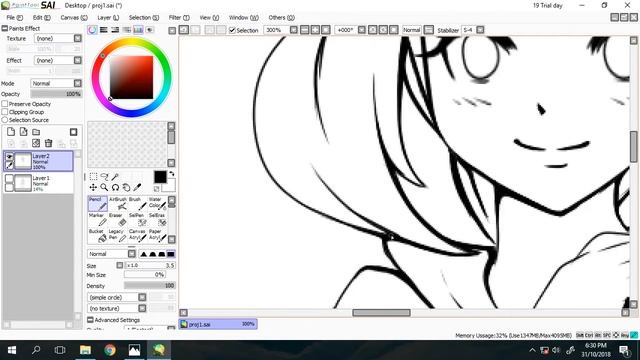This screenshot has width=640, height=360.
Task: Select the AirBrush tool
Action: coord(118,204)
